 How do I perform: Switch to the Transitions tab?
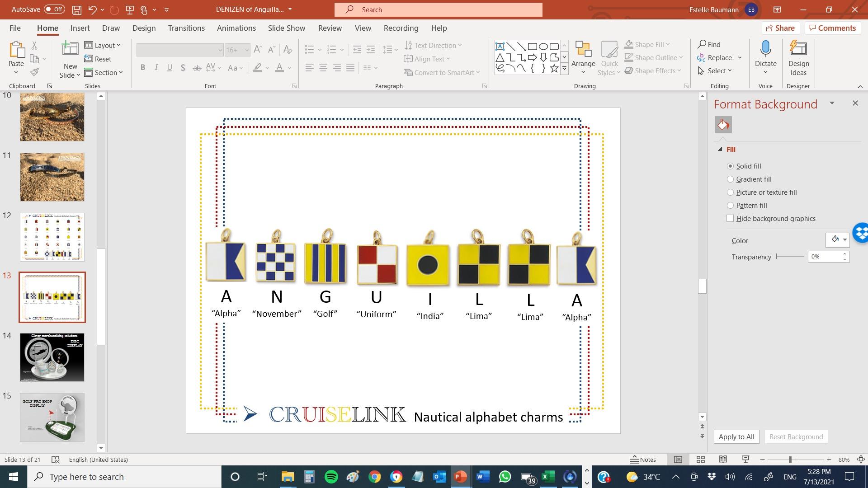(186, 28)
